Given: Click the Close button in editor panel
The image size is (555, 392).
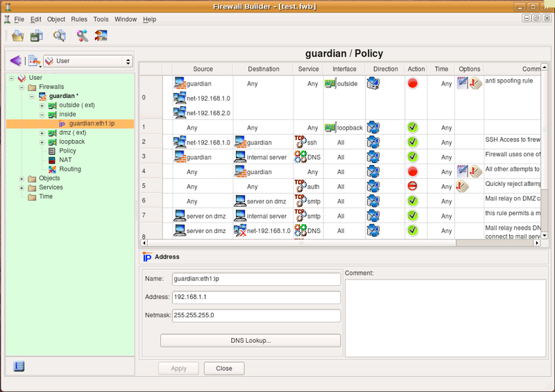Looking at the screenshot, I should [224, 368].
